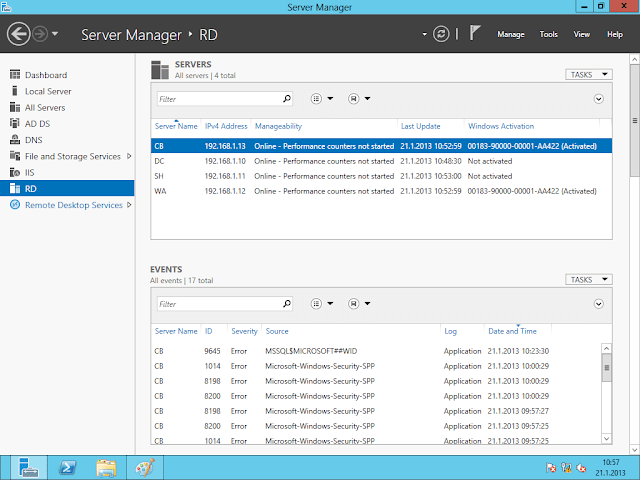
Task: Select All Servers in the sidebar
Action: point(45,107)
